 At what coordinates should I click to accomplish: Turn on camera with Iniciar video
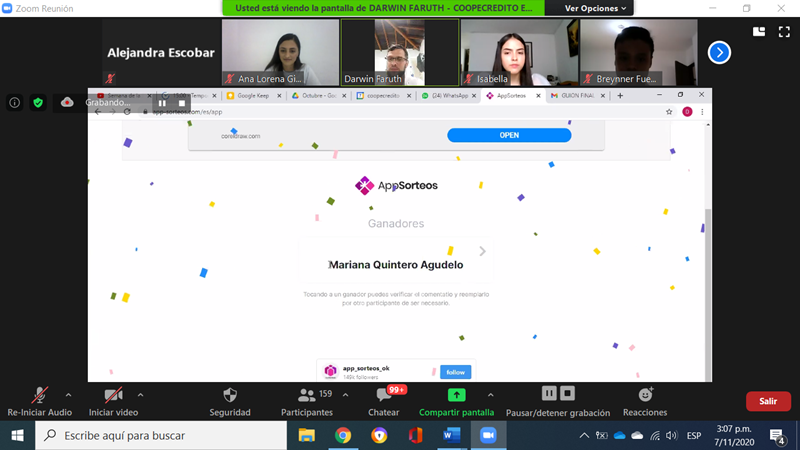click(113, 395)
